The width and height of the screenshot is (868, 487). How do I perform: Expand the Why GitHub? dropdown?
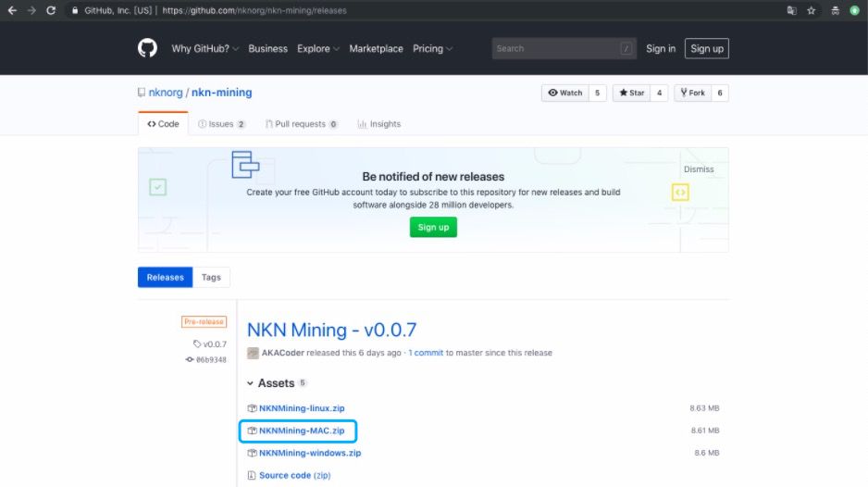[205, 49]
